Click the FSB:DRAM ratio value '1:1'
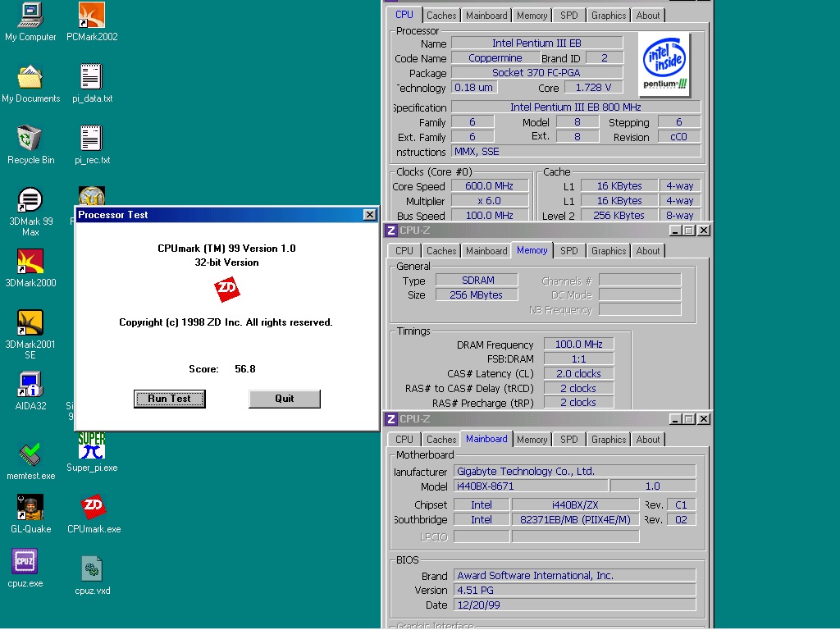The height and width of the screenshot is (630, 840). (x=578, y=359)
